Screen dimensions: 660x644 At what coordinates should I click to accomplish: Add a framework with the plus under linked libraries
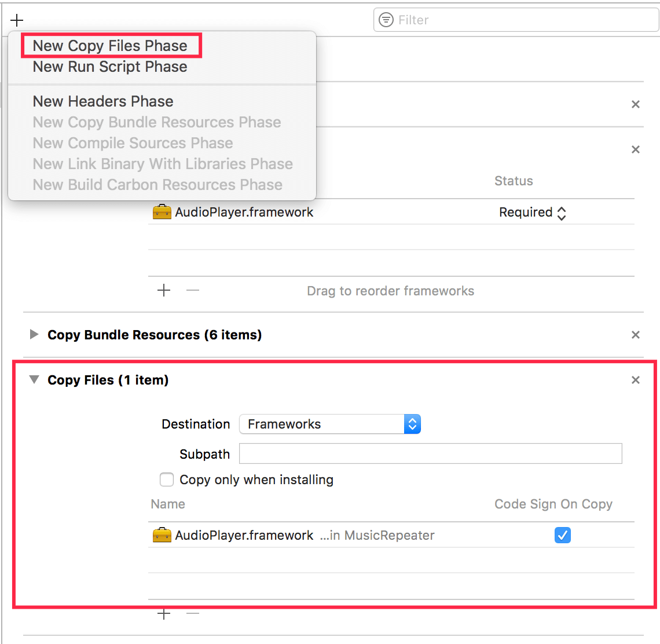[x=164, y=291]
